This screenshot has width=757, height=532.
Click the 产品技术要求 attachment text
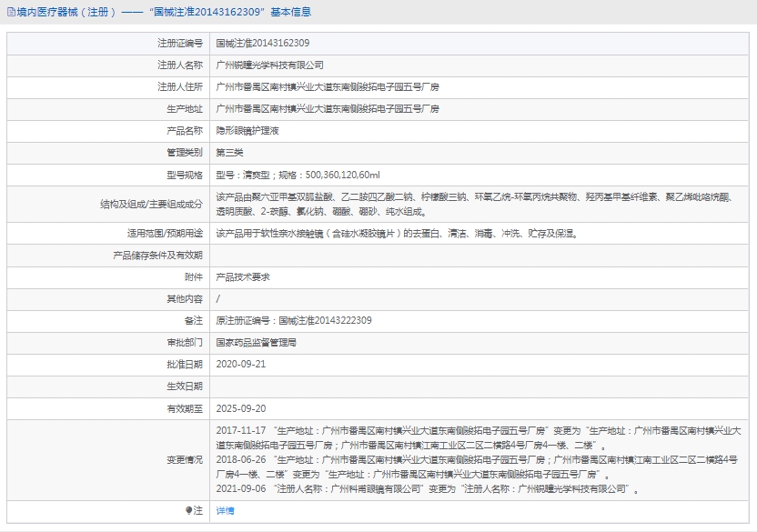click(x=242, y=276)
